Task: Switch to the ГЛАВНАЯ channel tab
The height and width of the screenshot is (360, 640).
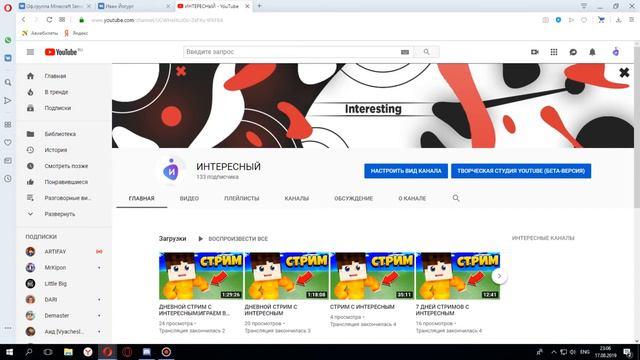Action: point(142,198)
